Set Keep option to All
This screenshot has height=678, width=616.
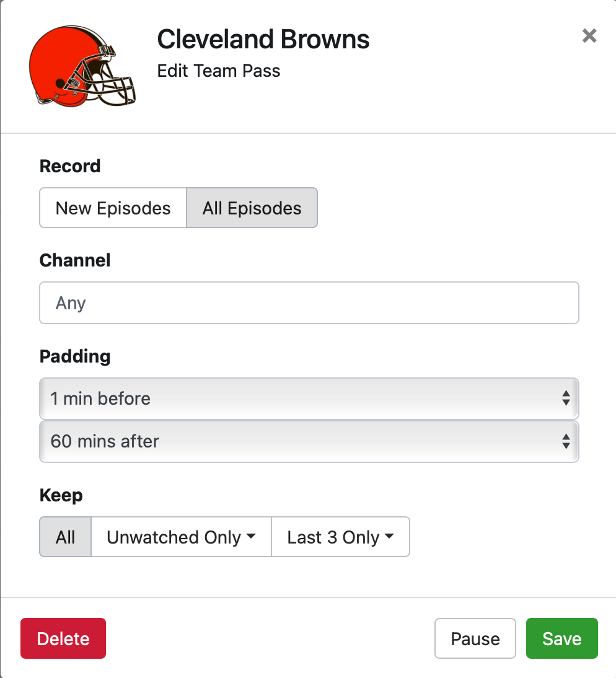pos(65,537)
